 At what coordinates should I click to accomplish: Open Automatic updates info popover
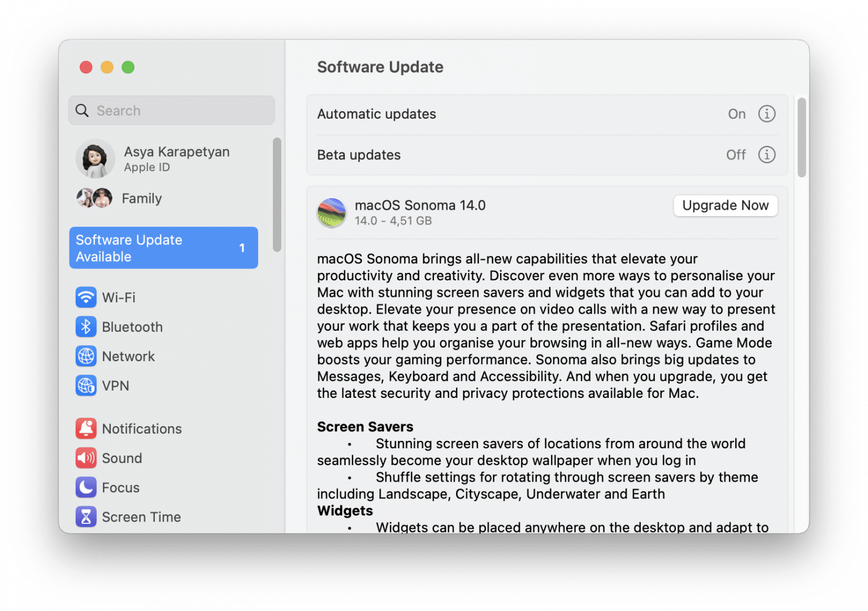[767, 114]
